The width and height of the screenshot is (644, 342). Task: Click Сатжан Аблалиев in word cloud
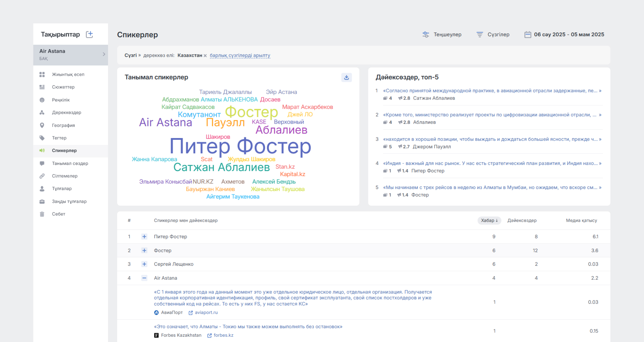pyautogui.click(x=222, y=168)
